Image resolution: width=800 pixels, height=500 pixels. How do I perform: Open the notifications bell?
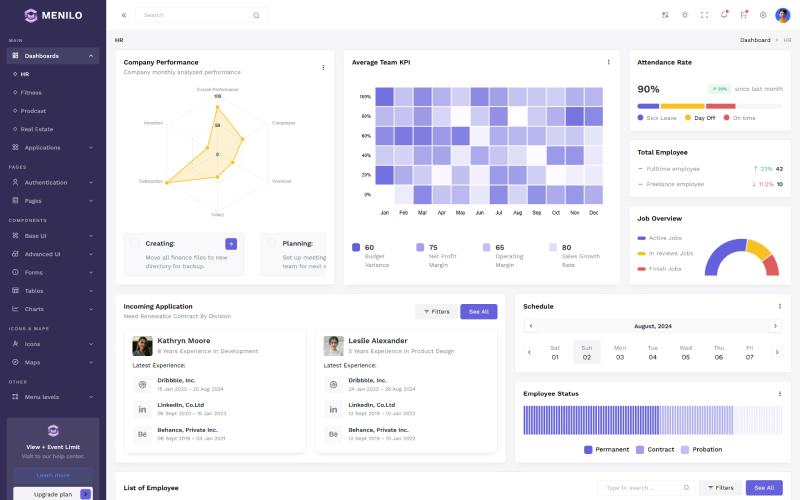724,15
